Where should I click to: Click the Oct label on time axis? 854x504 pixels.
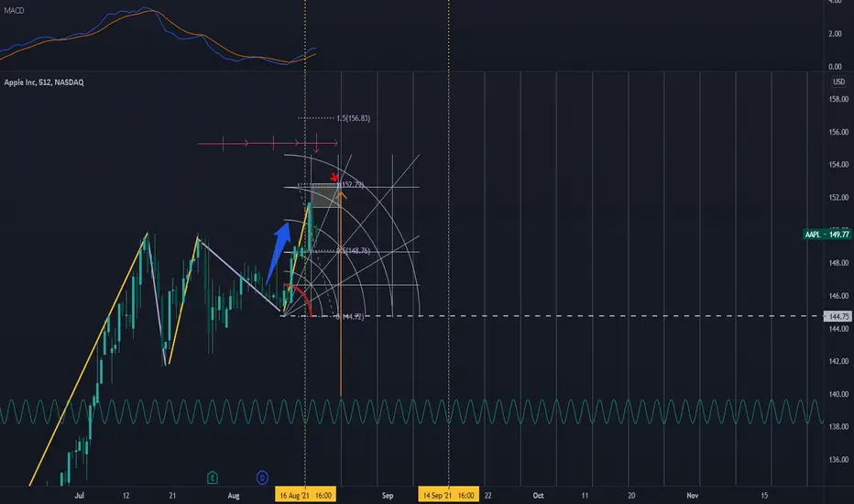pos(538,495)
